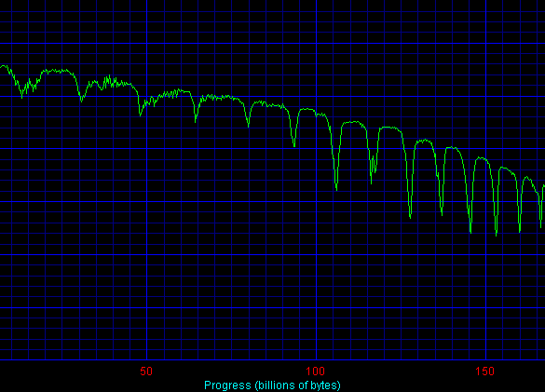Screen dimensions: 545x392
Task: Click the '100' x-axis label
Action: coord(316,372)
